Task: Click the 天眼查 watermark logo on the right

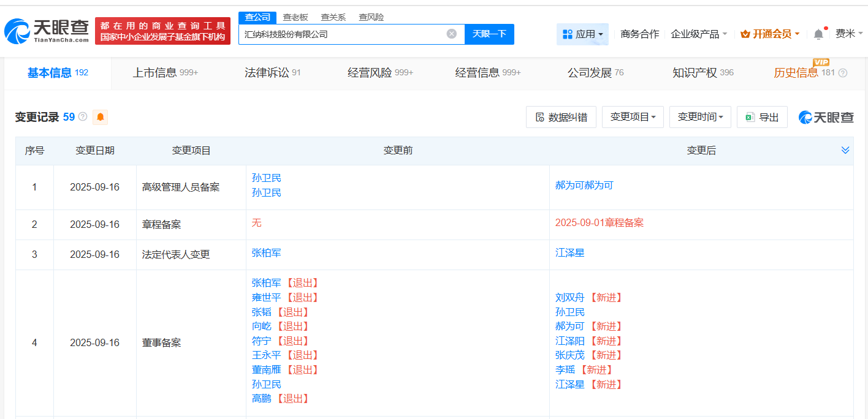Action: [x=826, y=116]
